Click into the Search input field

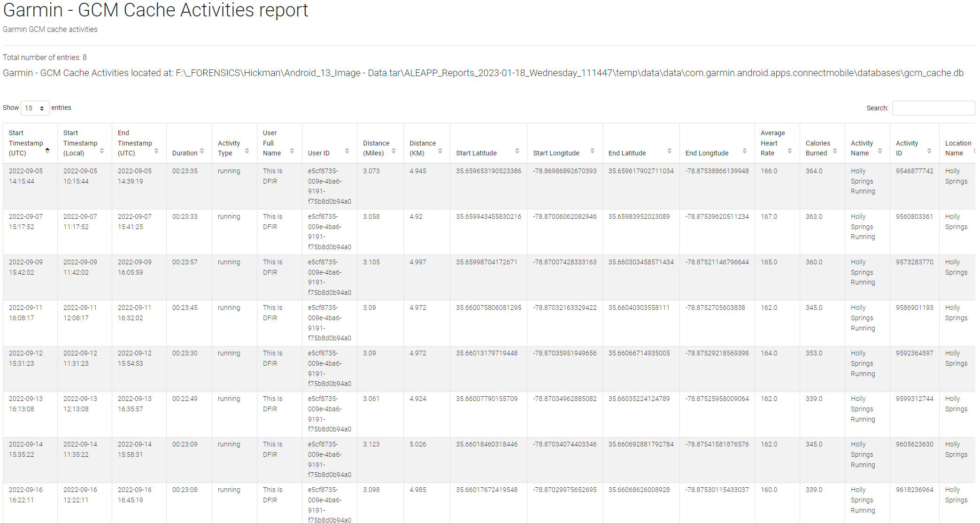click(933, 108)
